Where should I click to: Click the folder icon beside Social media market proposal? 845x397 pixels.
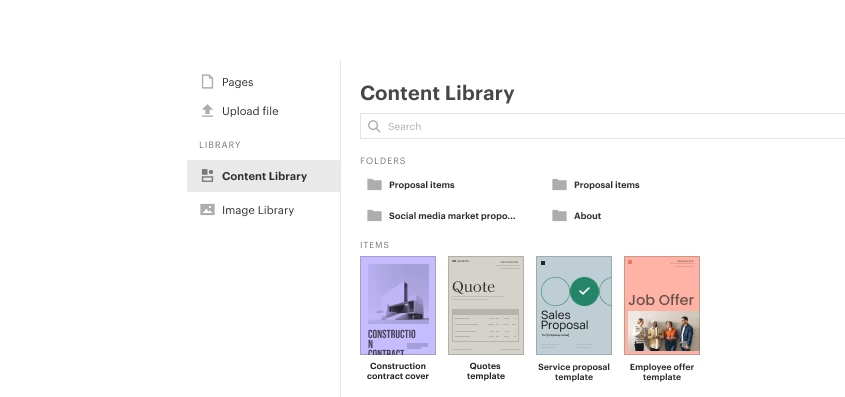pyautogui.click(x=374, y=215)
